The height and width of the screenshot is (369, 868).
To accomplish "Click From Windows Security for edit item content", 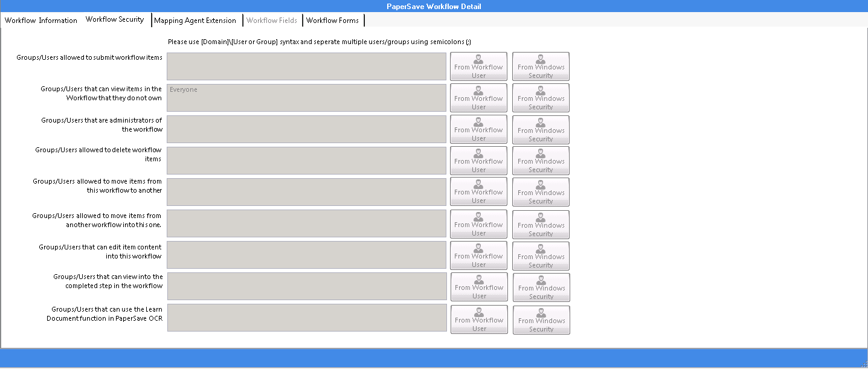I will (x=541, y=255).
